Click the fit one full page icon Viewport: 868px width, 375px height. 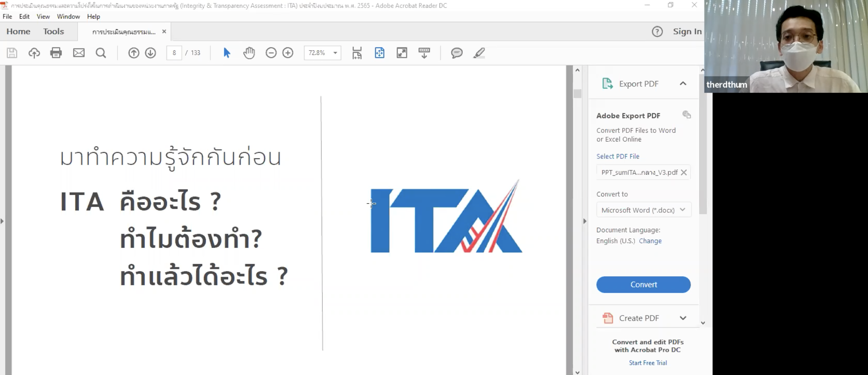click(x=379, y=53)
